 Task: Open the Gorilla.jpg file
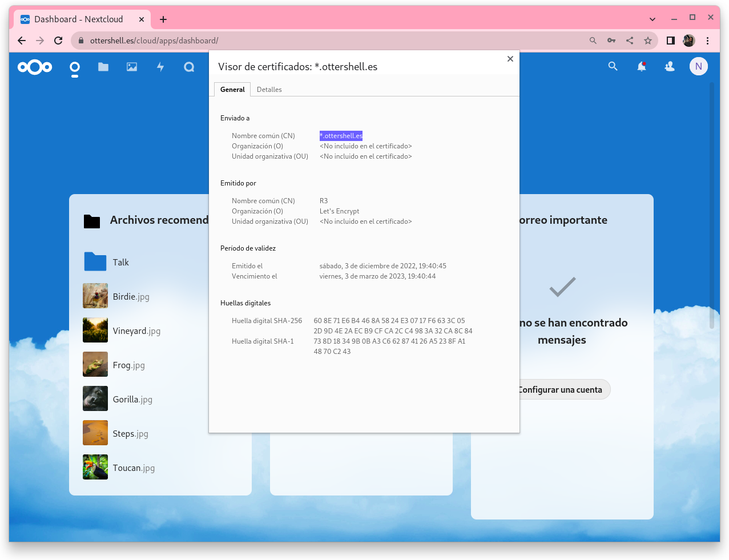coord(132,400)
